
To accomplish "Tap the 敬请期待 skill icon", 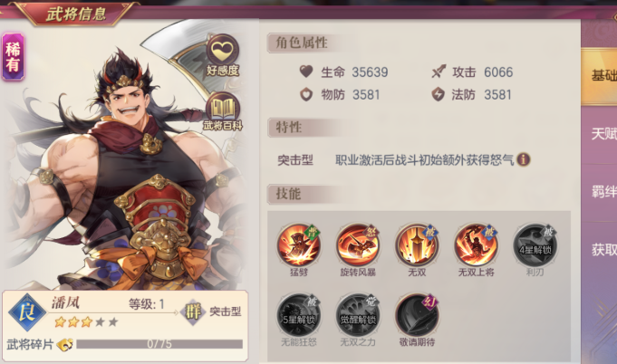I will pos(417,315).
